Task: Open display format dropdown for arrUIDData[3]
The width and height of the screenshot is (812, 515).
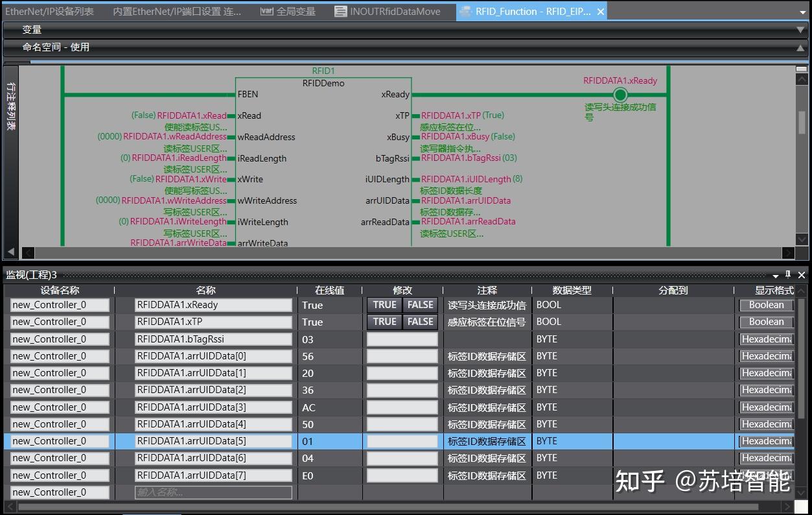Action: coord(767,407)
